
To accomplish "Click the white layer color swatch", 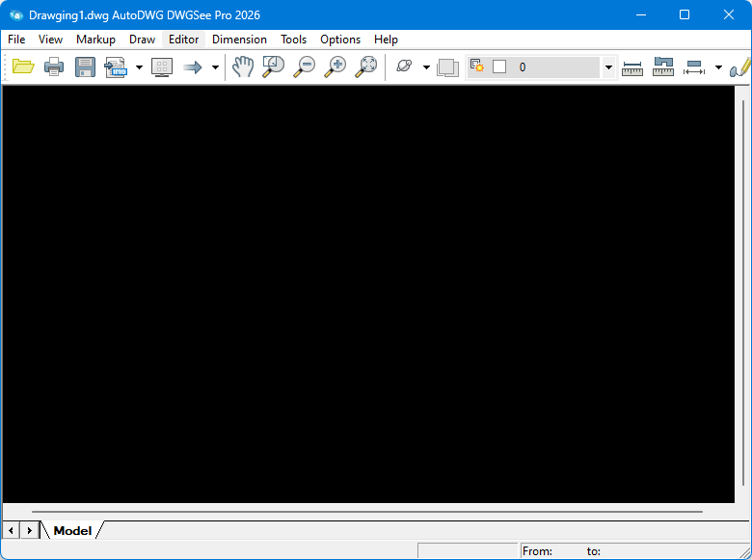I will 499,67.
